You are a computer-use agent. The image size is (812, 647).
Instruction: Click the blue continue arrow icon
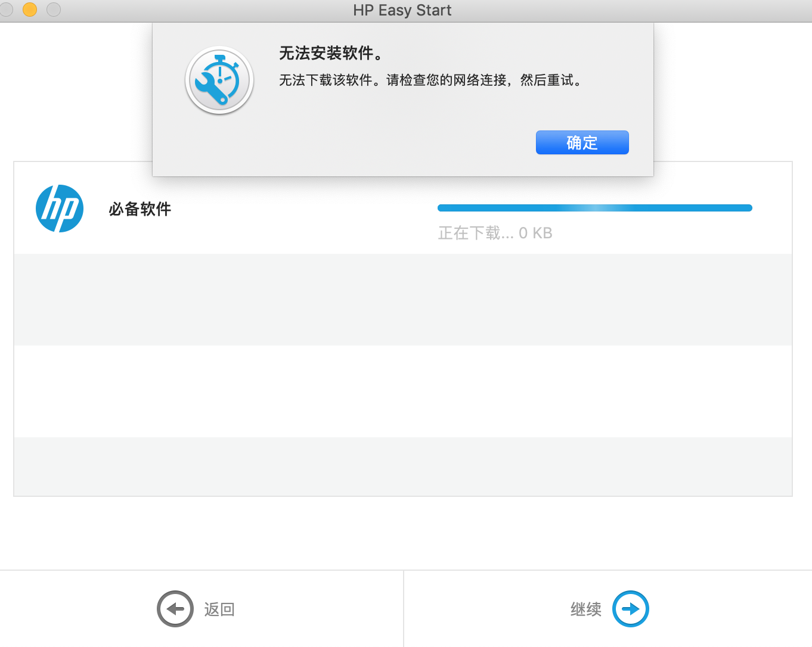pyautogui.click(x=631, y=609)
